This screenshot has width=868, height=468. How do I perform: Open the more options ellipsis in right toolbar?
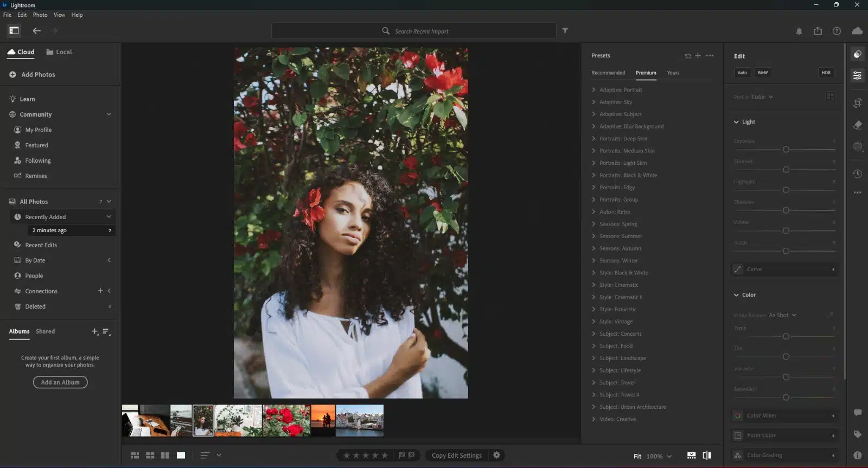(857, 193)
